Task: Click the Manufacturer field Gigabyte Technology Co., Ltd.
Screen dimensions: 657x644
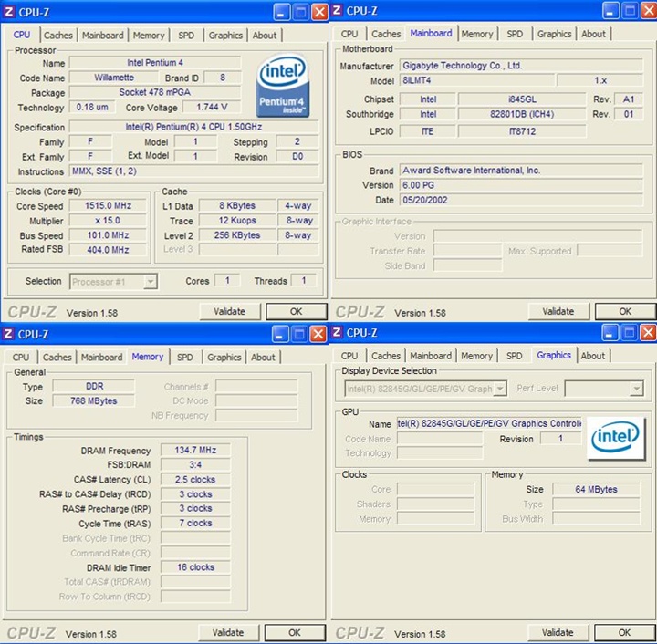Action: point(521,66)
